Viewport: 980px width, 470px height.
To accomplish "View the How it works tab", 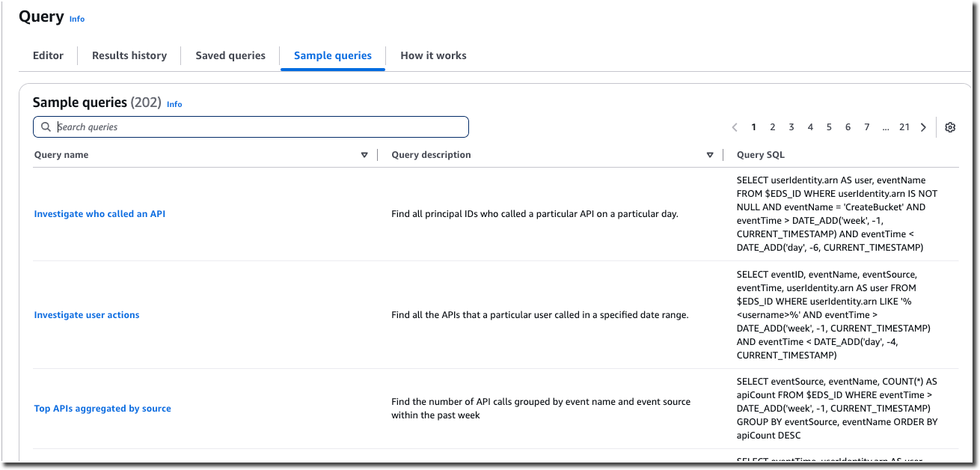I will click(433, 55).
